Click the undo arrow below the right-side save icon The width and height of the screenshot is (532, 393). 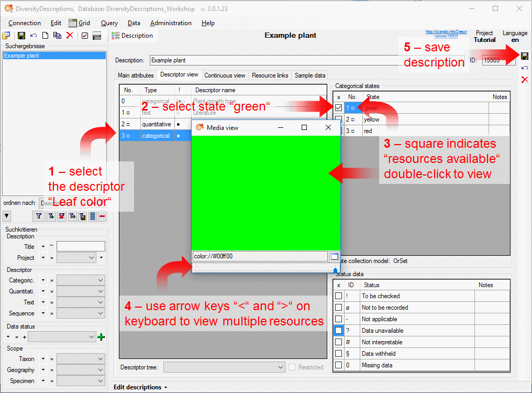[x=525, y=68]
